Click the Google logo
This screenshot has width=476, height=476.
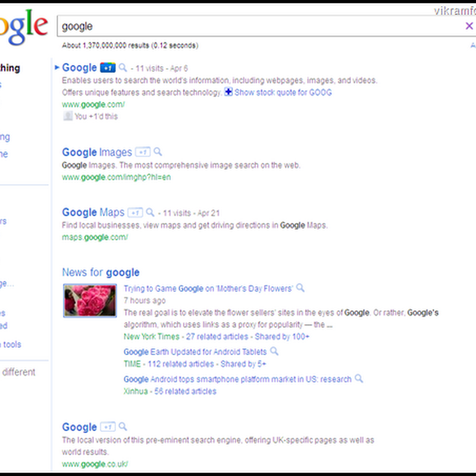(24, 27)
